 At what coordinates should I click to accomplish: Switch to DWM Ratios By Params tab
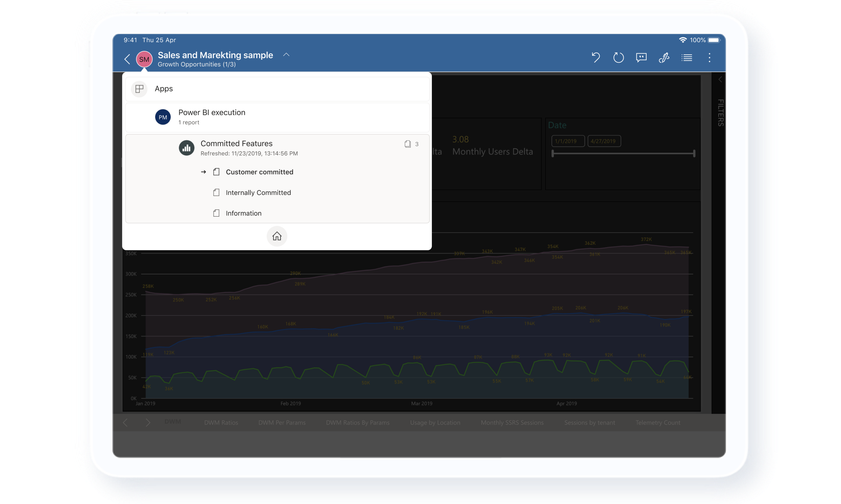[358, 423]
